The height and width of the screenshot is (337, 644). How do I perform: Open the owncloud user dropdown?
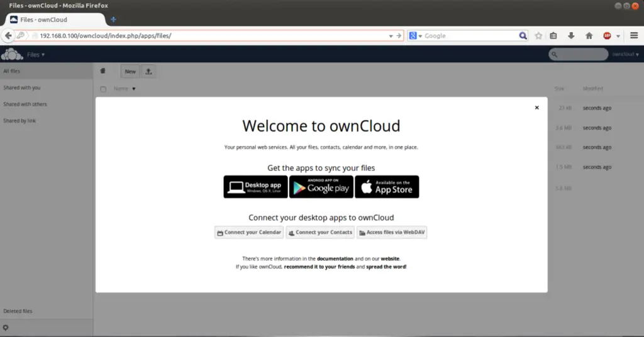625,54
